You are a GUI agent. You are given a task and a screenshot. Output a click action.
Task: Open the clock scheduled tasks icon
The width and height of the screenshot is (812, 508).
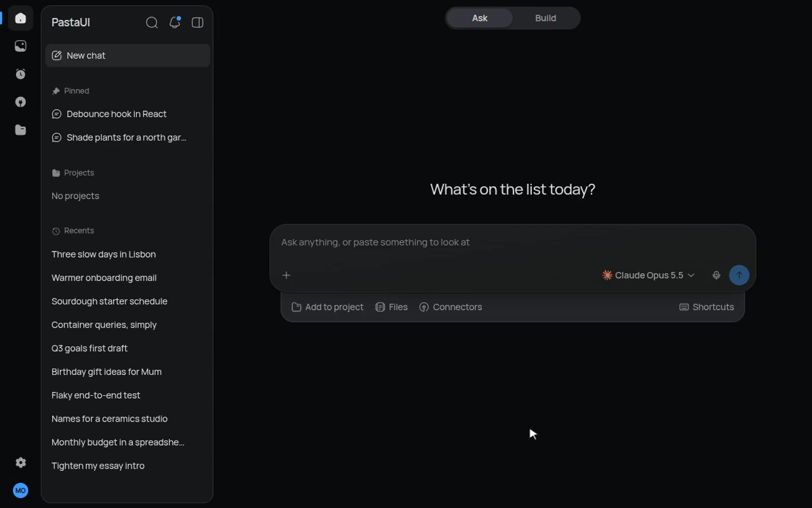(20, 74)
